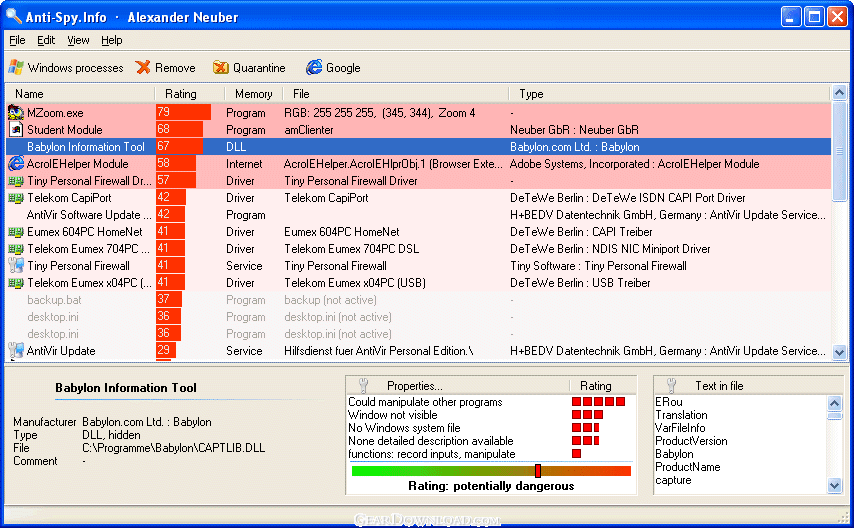This screenshot has height=528, width=854.
Task: Click the red marker on the rating gradient bar
Action: 538,470
